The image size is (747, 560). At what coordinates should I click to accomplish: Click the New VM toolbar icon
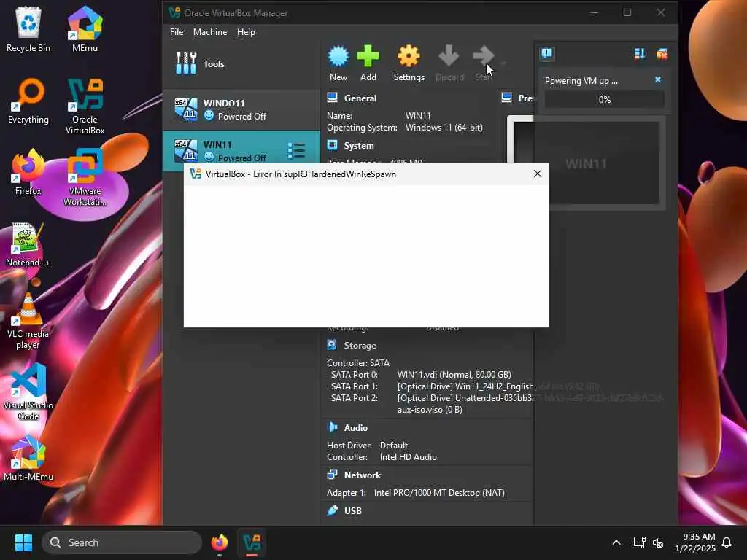pos(338,56)
